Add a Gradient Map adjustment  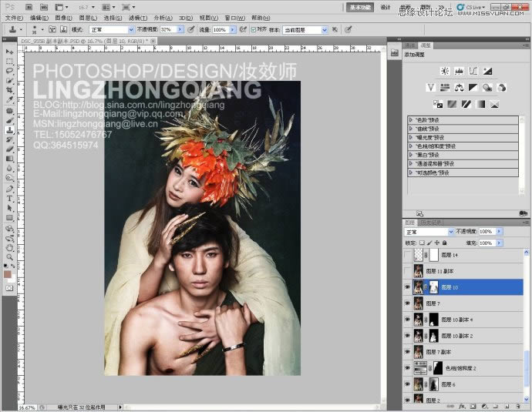click(480, 105)
